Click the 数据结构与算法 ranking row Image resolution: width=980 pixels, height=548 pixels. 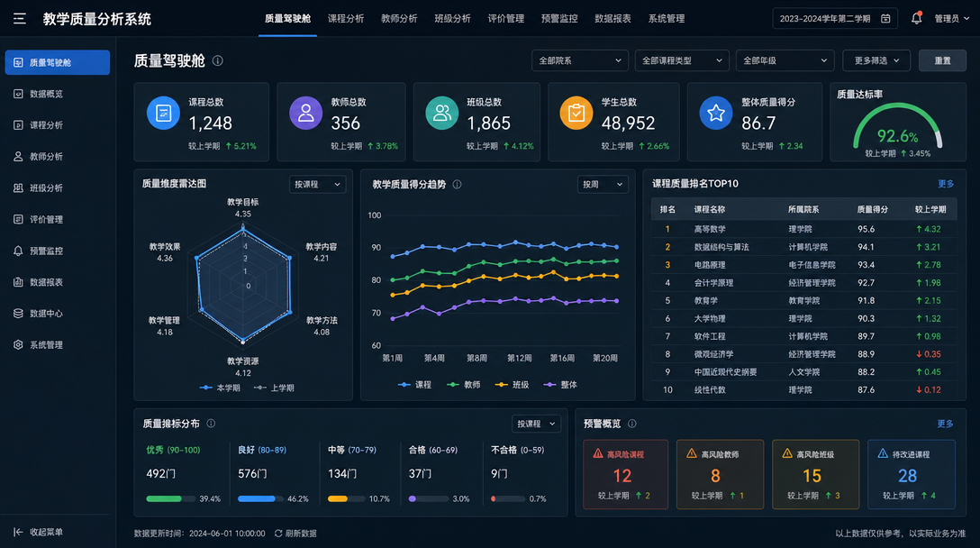click(x=803, y=247)
